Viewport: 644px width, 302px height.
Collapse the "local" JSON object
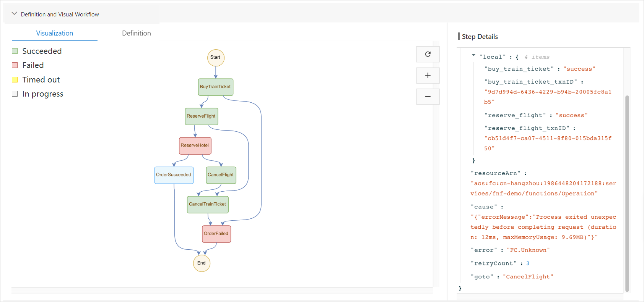point(473,55)
